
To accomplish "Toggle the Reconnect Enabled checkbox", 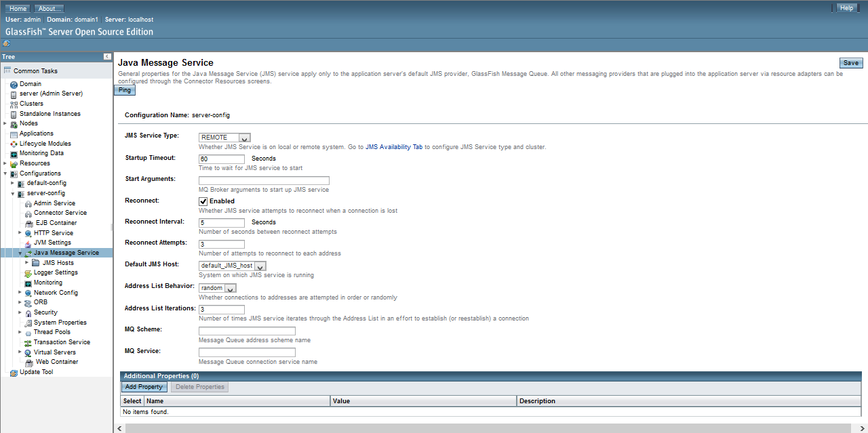I will (x=203, y=201).
